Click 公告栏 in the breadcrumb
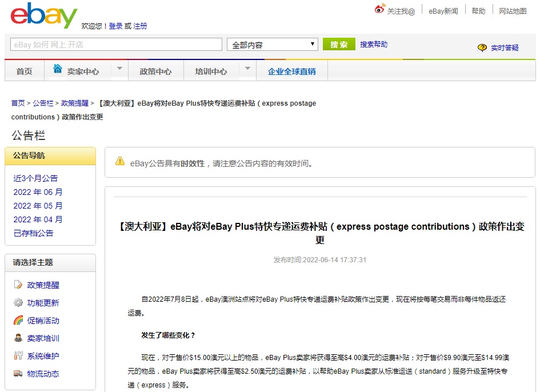This screenshot has width=540, height=392. click(43, 103)
